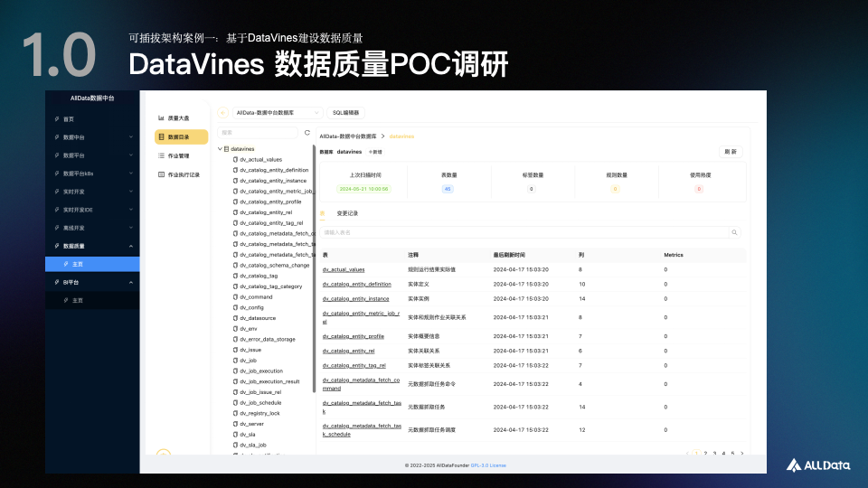Click the 首页 sidebar link icon

tap(56, 119)
